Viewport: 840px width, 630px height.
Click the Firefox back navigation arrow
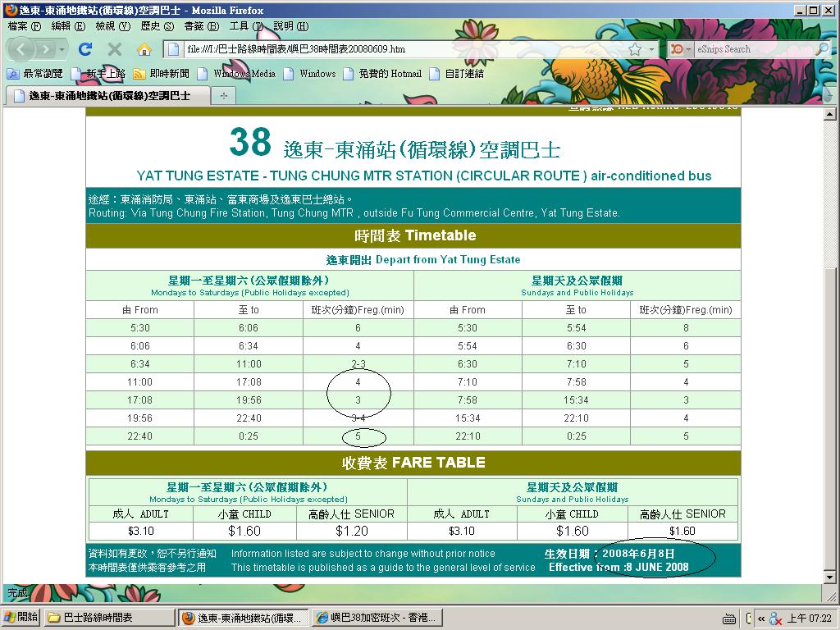[21, 49]
